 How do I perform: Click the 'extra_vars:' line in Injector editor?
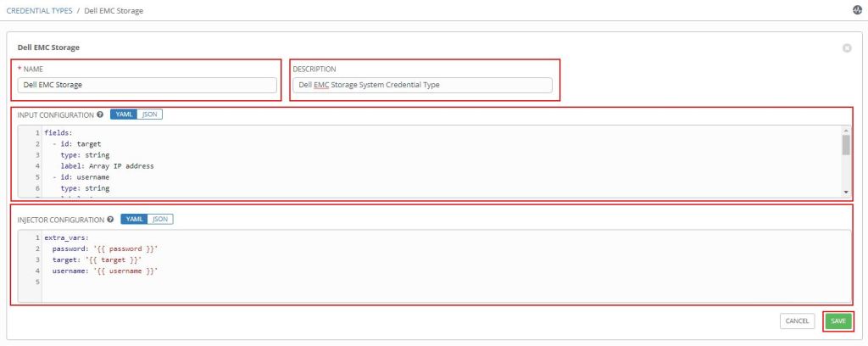coord(66,237)
